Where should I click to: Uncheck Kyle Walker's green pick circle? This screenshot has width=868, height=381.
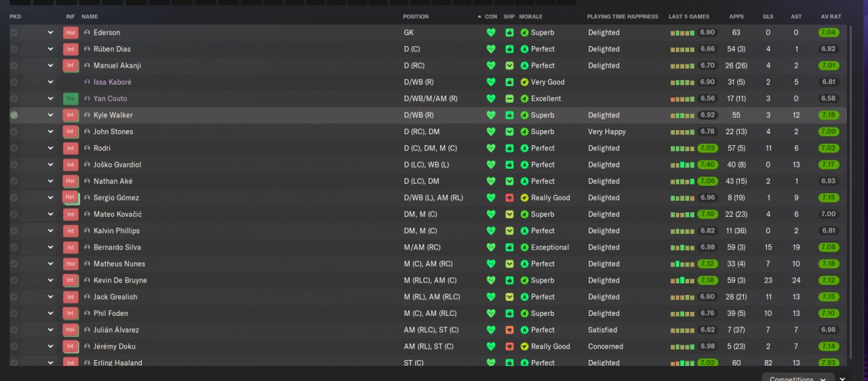(14, 115)
